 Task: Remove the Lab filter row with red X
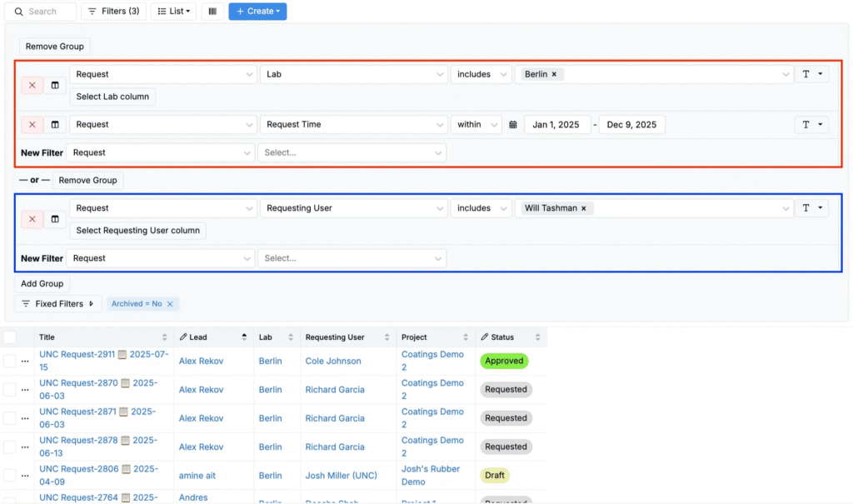(x=32, y=85)
